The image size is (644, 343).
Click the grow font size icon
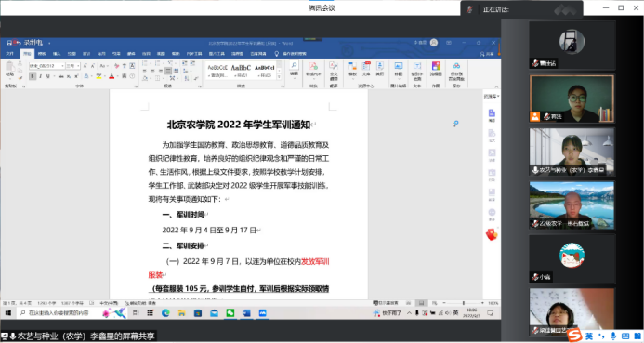tap(85, 66)
